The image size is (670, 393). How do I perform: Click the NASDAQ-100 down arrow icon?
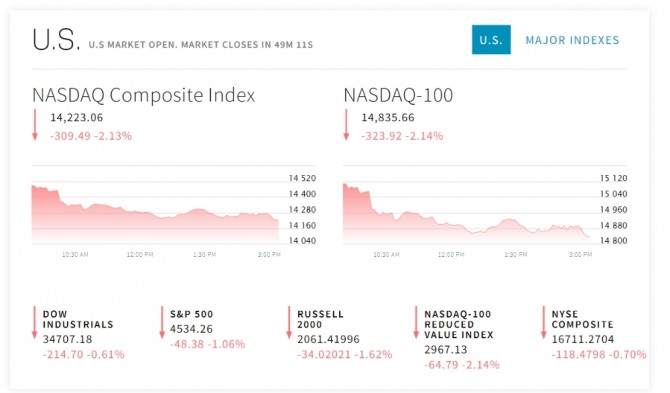(346, 125)
